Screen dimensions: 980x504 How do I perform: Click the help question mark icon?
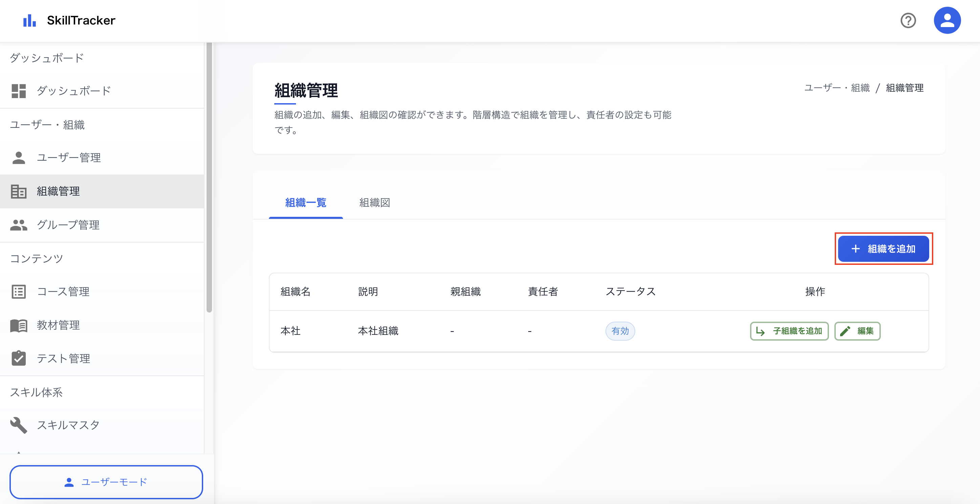(909, 21)
